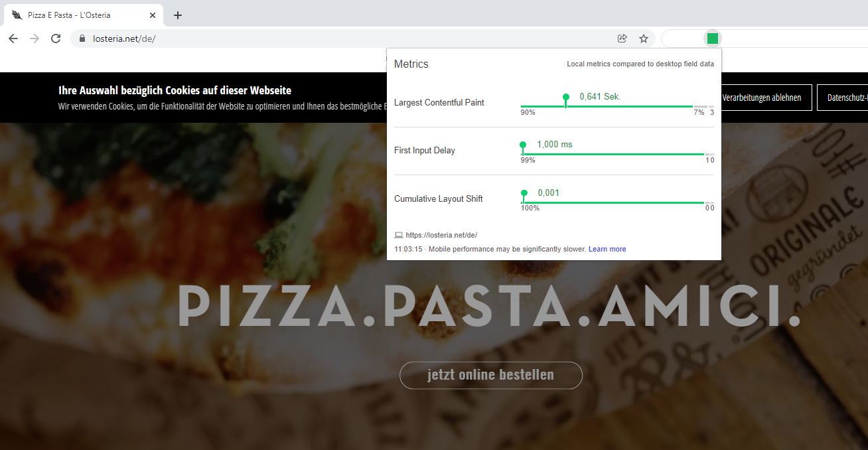Click the Datenschutz button in cookie banner
Screen dimensions: 868x450
tap(843, 98)
